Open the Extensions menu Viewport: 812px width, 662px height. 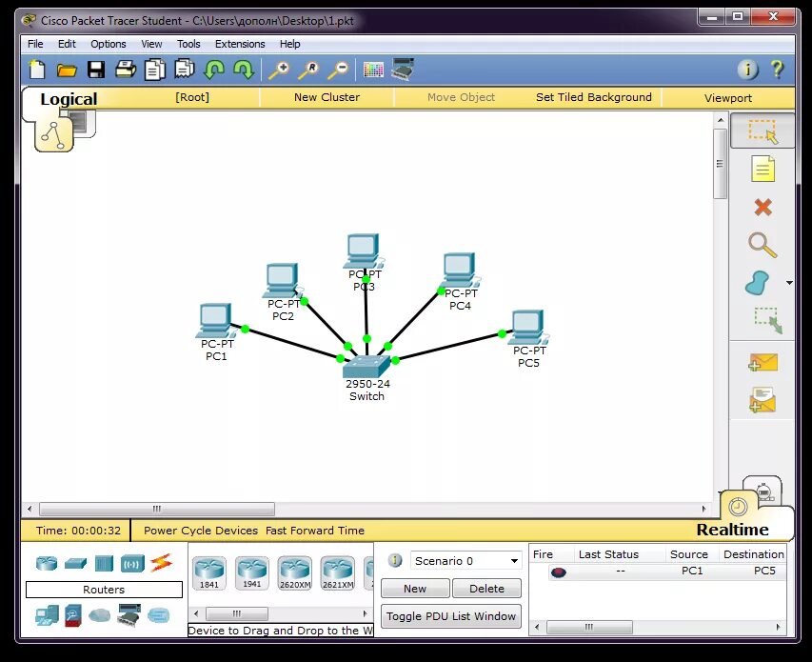[x=240, y=44]
